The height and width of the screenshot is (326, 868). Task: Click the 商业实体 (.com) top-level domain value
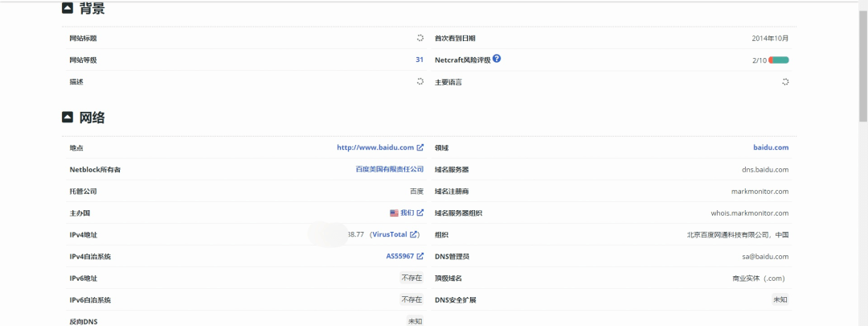coord(759,278)
